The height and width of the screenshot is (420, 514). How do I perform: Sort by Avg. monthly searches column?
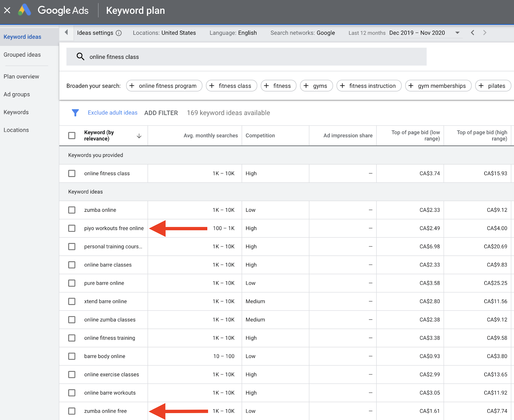pyautogui.click(x=211, y=136)
